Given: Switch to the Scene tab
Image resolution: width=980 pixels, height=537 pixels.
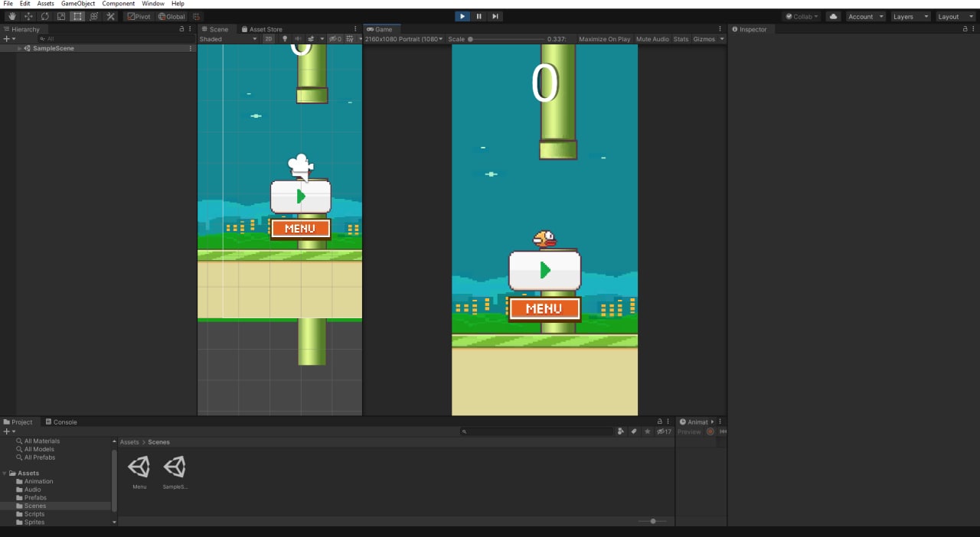Looking at the screenshot, I should click(215, 29).
